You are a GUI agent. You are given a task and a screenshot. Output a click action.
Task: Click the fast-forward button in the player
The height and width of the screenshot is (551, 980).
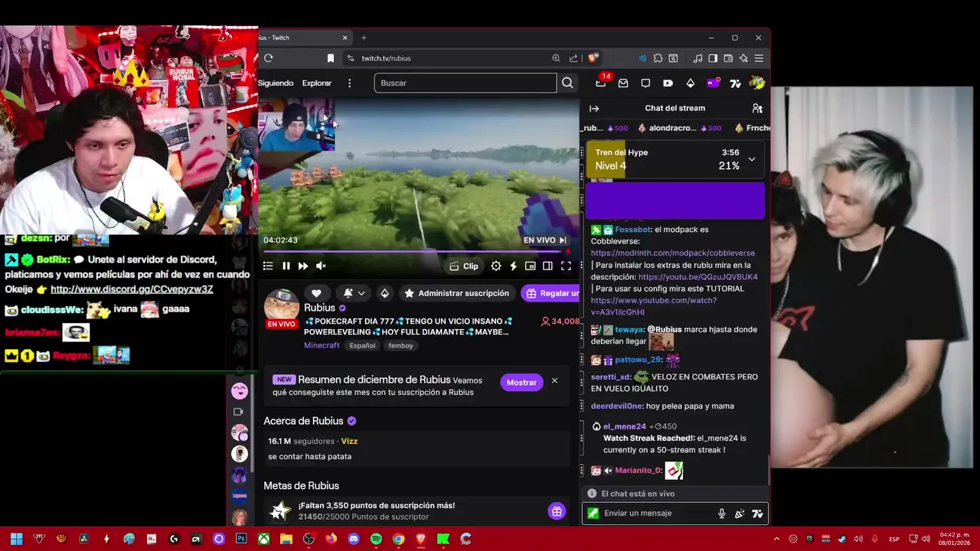tap(303, 266)
